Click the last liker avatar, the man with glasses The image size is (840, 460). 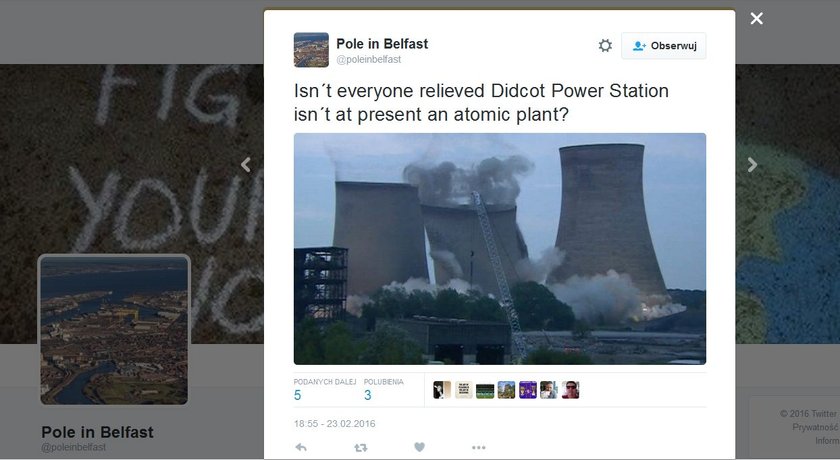click(571, 390)
